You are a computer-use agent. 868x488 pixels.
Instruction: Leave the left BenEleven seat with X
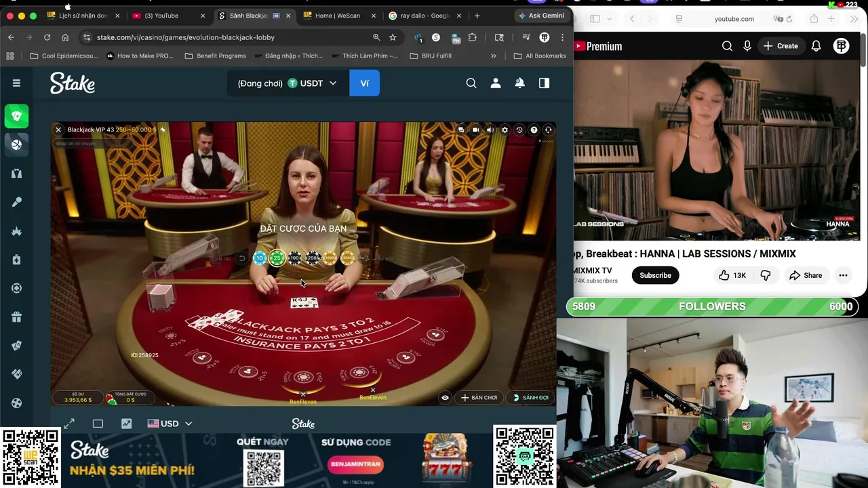tap(303, 394)
